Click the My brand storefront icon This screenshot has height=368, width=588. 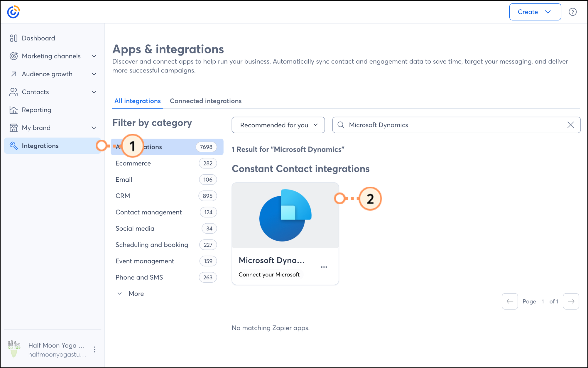click(x=13, y=128)
